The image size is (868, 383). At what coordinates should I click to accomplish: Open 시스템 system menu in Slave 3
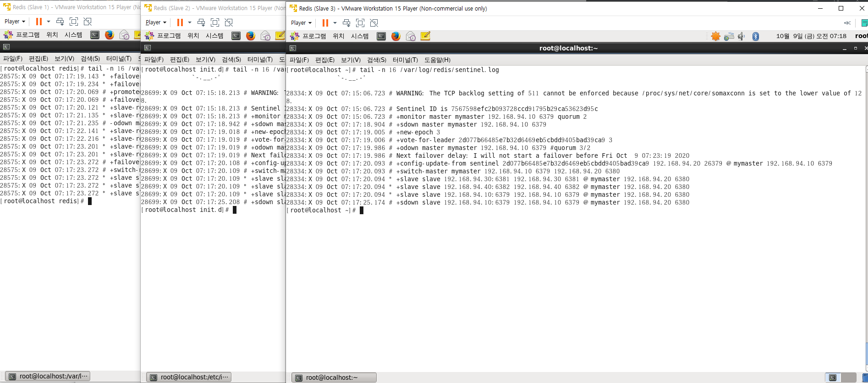point(360,36)
